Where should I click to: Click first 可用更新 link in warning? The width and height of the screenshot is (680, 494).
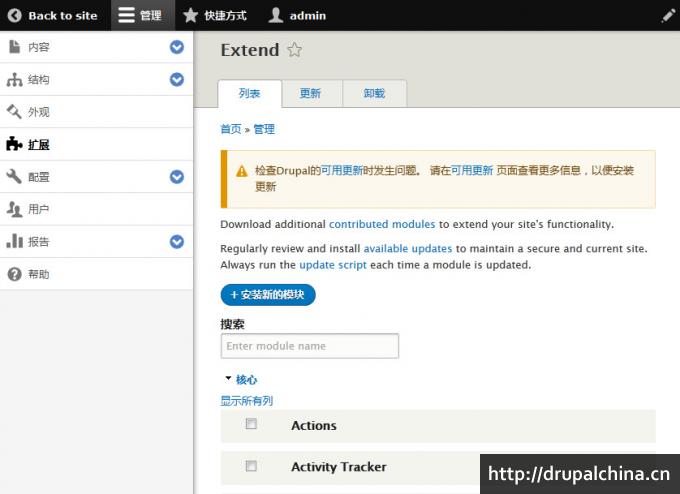click(x=341, y=170)
